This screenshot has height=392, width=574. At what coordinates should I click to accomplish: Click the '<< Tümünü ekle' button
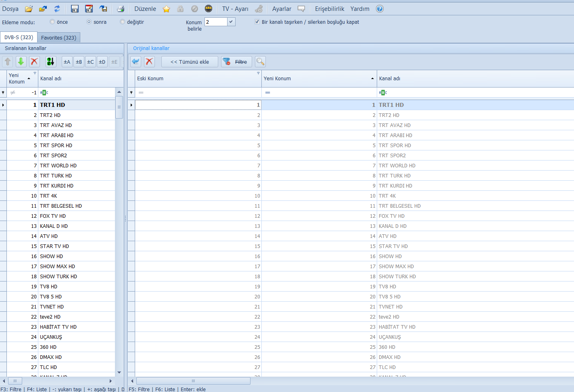tap(190, 62)
